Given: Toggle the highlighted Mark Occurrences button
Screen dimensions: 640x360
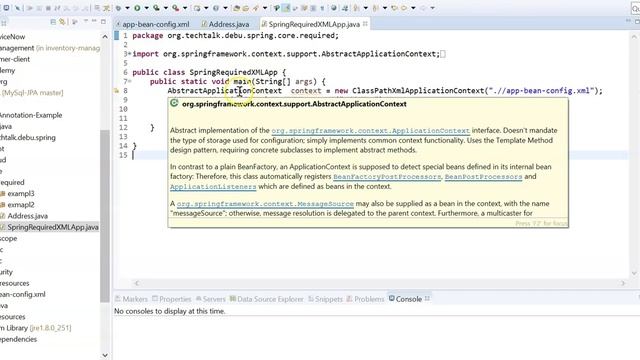Looking at the screenshot, I should coord(286,8).
